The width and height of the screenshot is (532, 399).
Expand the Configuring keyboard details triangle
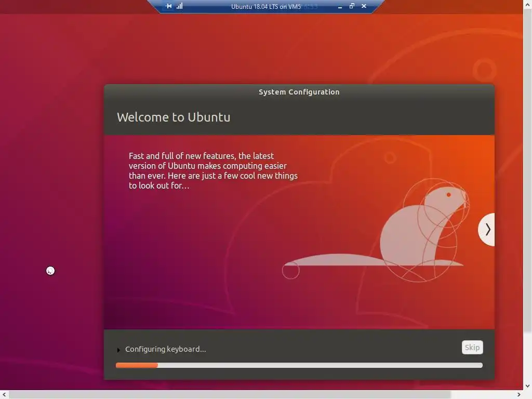118,350
